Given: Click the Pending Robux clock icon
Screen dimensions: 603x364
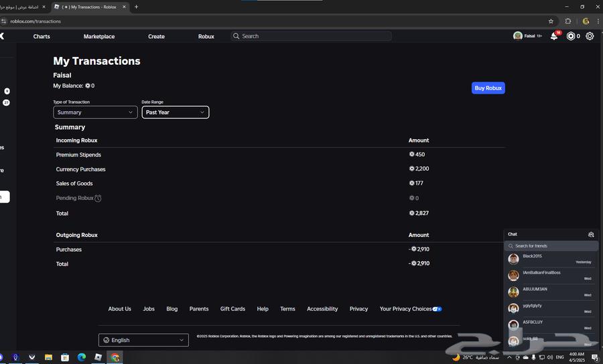Looking at the screenshot, I should [x=98, y=198].
